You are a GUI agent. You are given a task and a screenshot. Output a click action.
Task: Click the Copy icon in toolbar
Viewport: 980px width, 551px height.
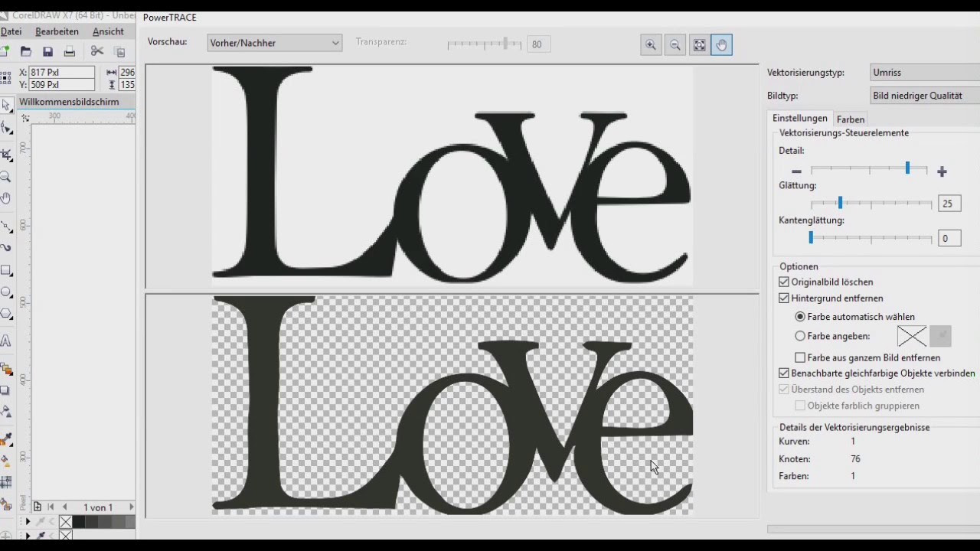[x=119, y=51]
